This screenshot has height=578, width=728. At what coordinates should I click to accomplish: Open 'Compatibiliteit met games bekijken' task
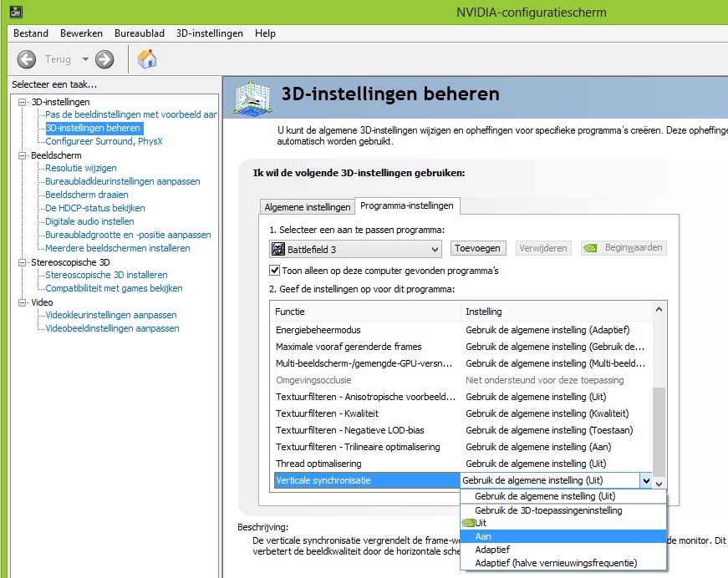114,288
